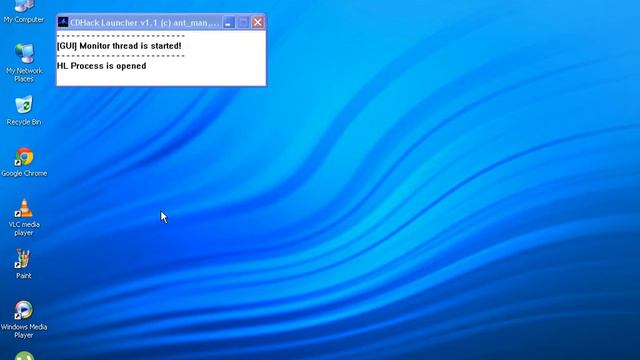Click '[GUI] Monitor thread is started!' line
The image size is (640, 360).
(x=119, y=46)
